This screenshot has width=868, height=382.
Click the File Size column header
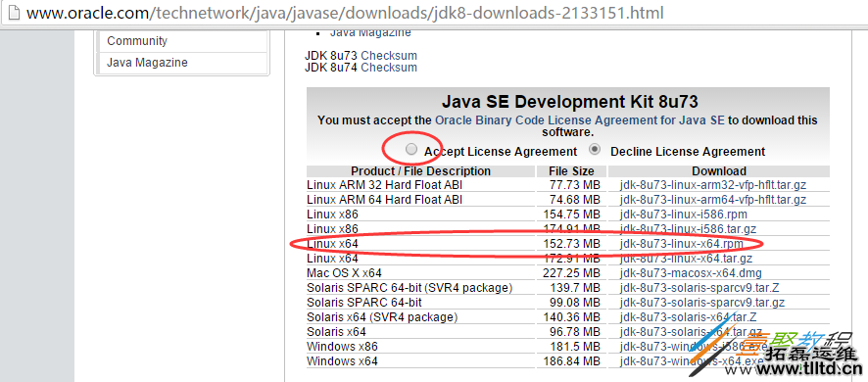coord(571,171)
